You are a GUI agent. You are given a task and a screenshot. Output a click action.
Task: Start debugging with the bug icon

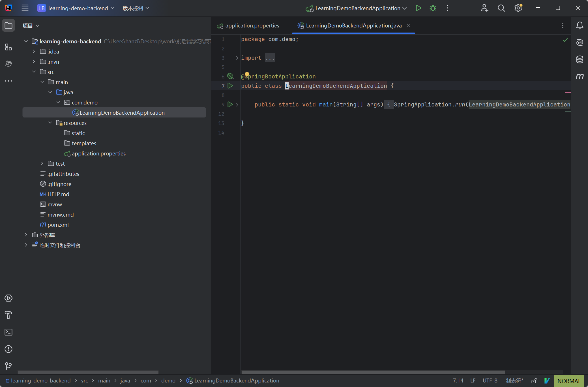[433, 8]
